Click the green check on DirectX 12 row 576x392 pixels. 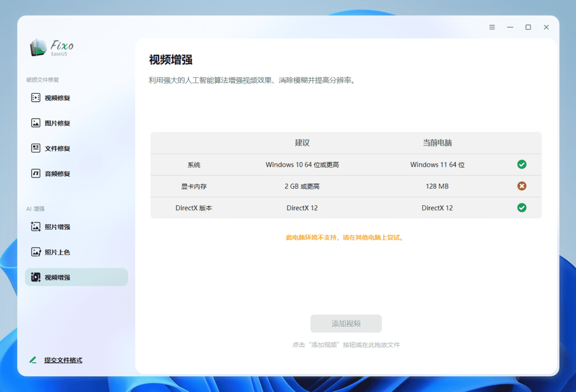(521, 208)
